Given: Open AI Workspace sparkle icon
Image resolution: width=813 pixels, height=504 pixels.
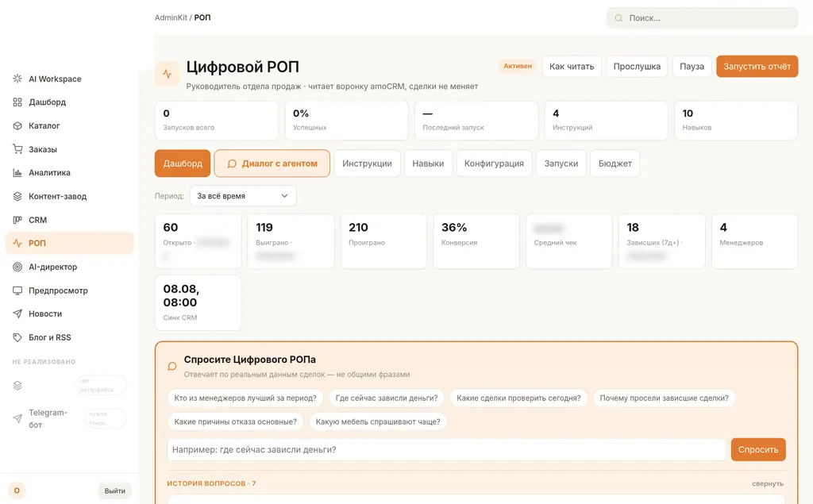Looking at the screenshot, I should [17, 79].
